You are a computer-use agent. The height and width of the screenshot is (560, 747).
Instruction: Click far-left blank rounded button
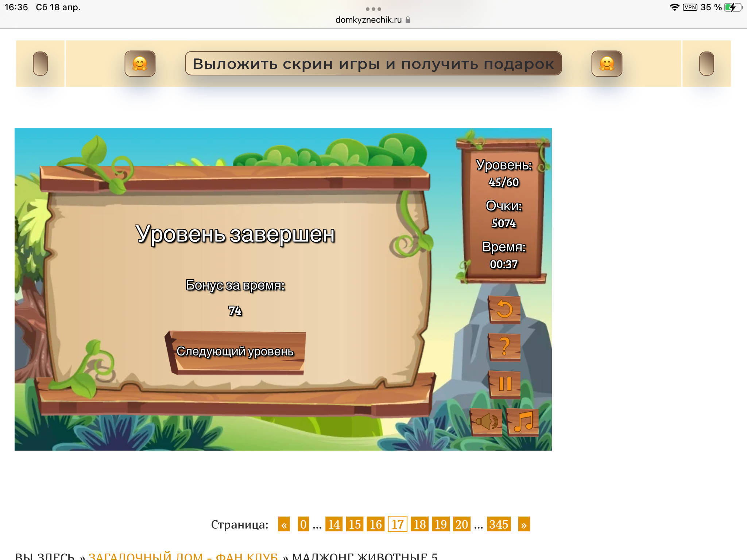coord(40,63)
